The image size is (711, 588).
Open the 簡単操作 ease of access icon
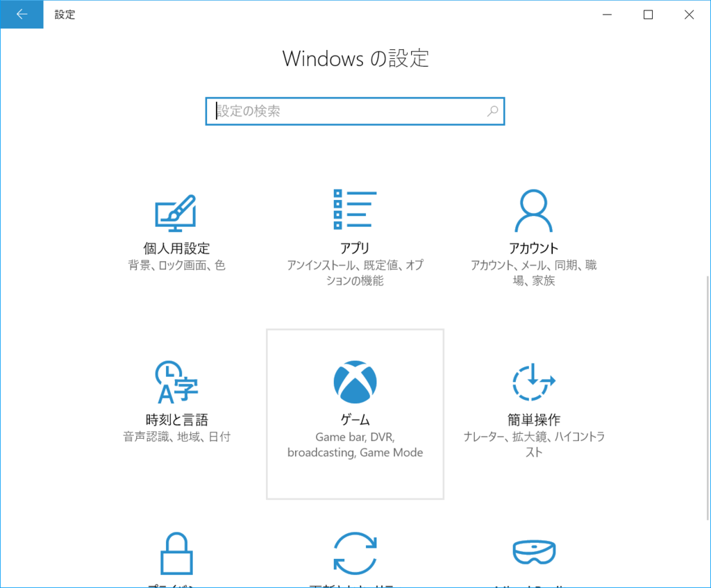coord(534,382)
